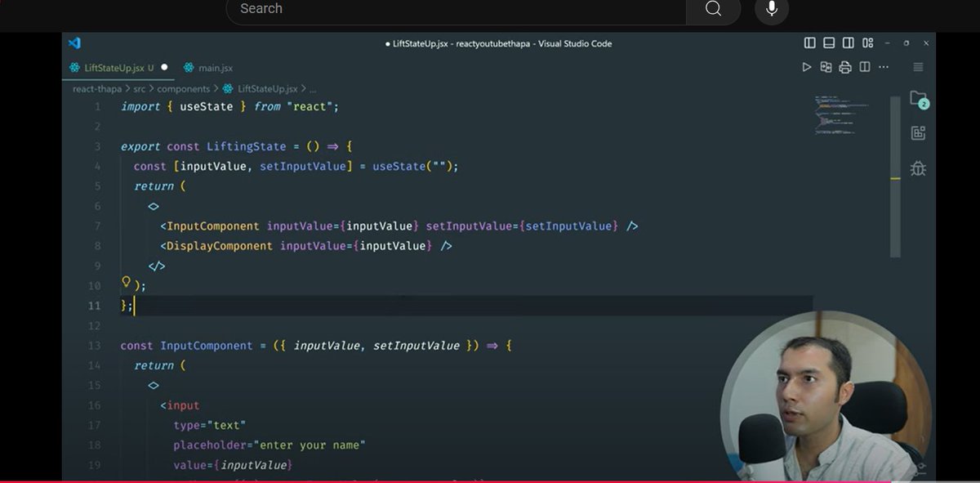
Task: Open the hamburger menu icon at right
Action: click(x=918, y=67)
